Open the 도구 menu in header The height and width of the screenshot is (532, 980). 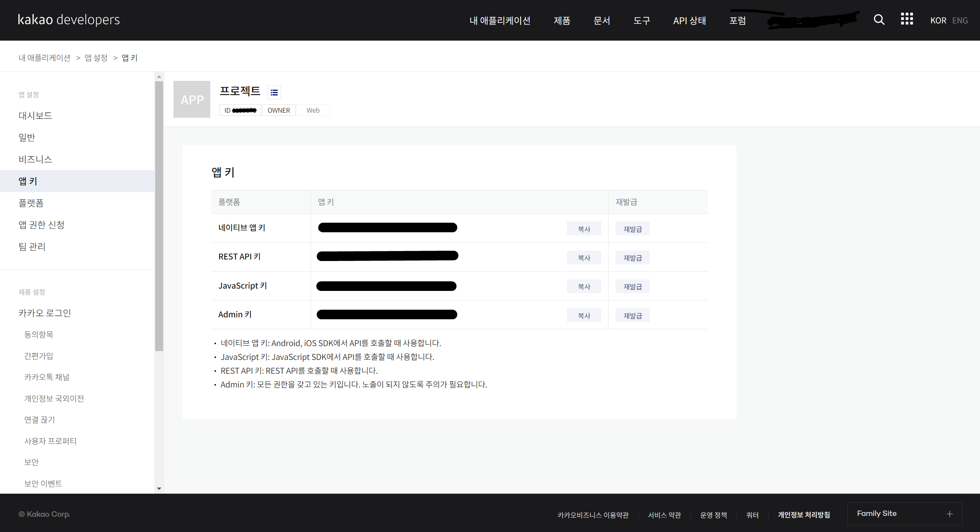click(x=641, y=21)
